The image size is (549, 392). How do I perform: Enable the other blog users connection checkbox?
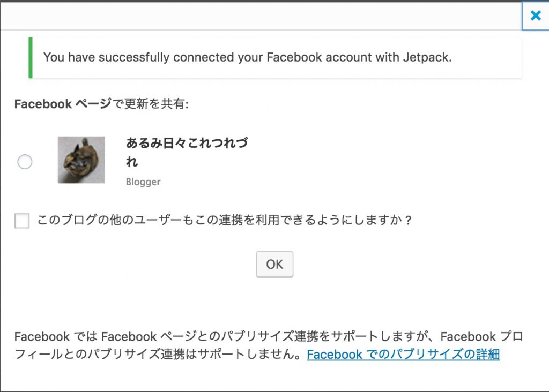tap(22, 221)
